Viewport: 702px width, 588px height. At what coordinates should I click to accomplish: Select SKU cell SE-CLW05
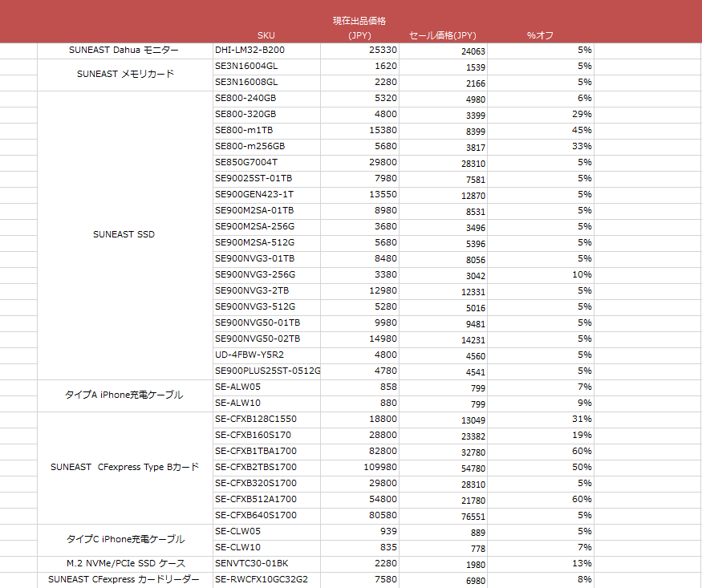[267, 532]
